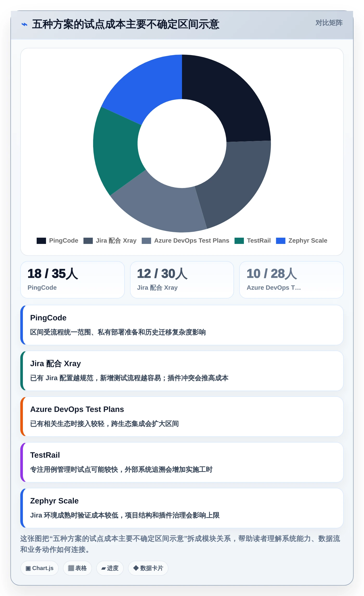Viewport: 364px width, 596px height.
Task: Toggle Jira 配合 Xray legend color box
Action: point(88,241)
